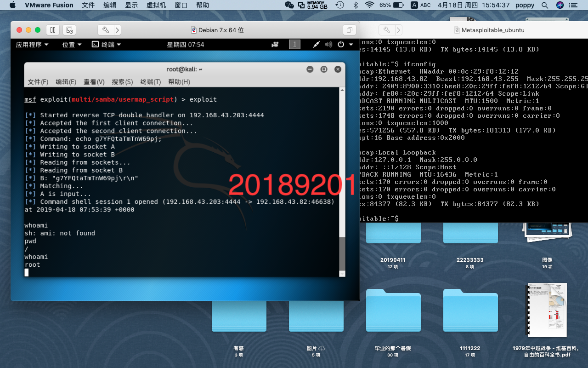Open the Kali 应用程序 applications menu

tap(32, 45)
